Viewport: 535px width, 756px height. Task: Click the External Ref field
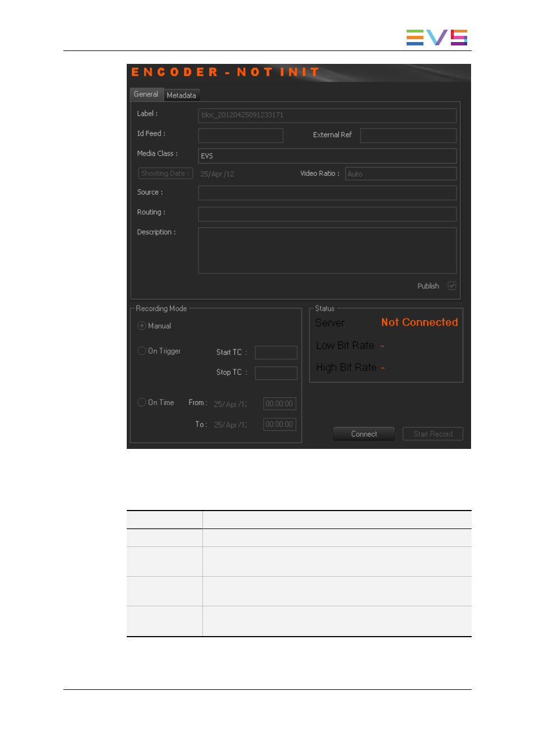(408, 136)
